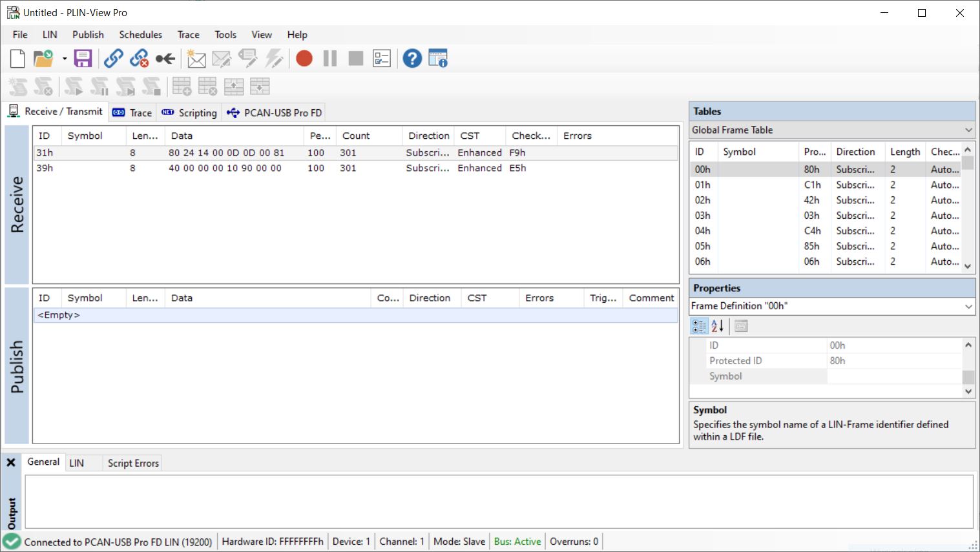Image resolution: width=980 pixels, height=552 pixels.
Task: Click the Connect chain-link icon
Action: (x=114, y=59)
